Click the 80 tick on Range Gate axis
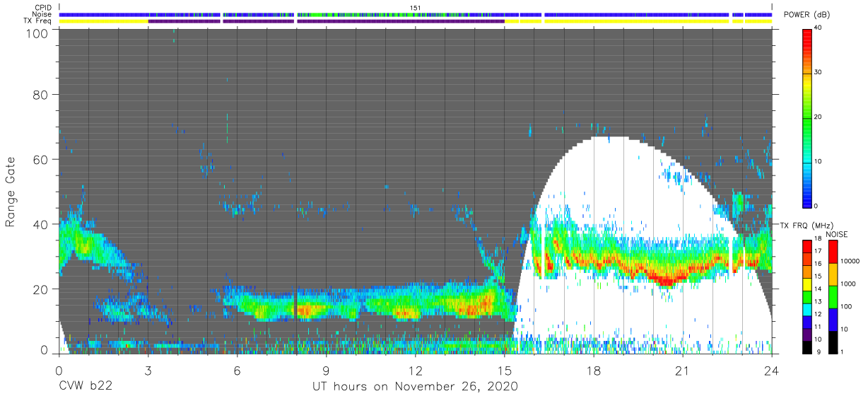Viewport: 868px width, 401px height. pos(40,94)
